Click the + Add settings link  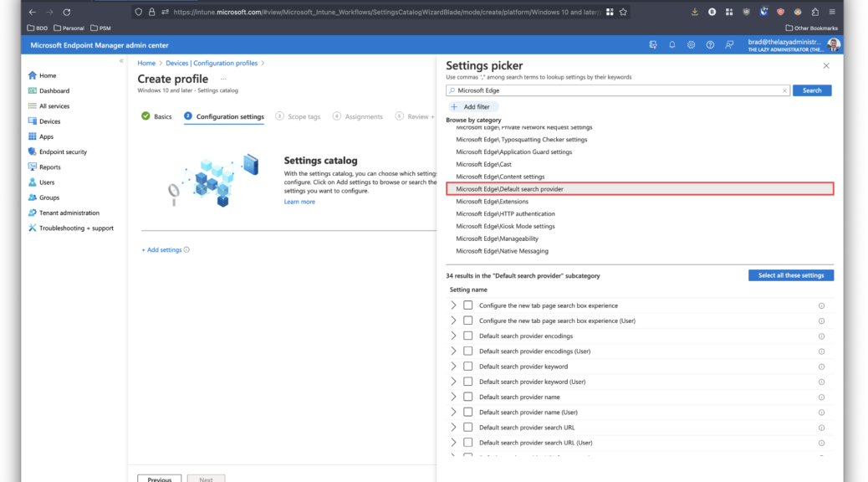tap(161, 250)
